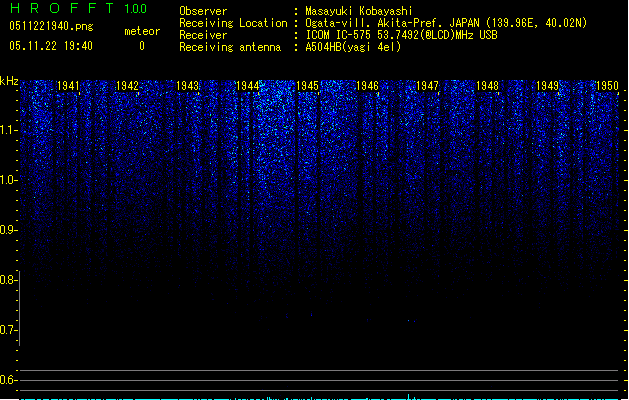
Task: Click the 1944 time marker
Action: tap(248, 86)
